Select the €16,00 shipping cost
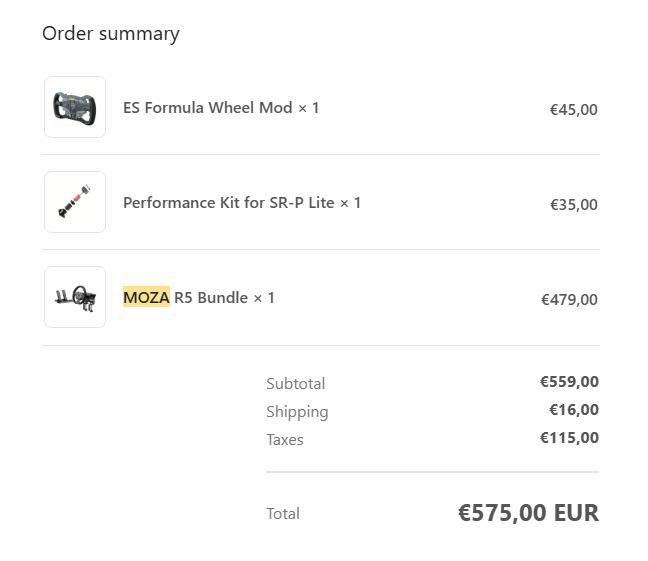 [x=573, y=409]
